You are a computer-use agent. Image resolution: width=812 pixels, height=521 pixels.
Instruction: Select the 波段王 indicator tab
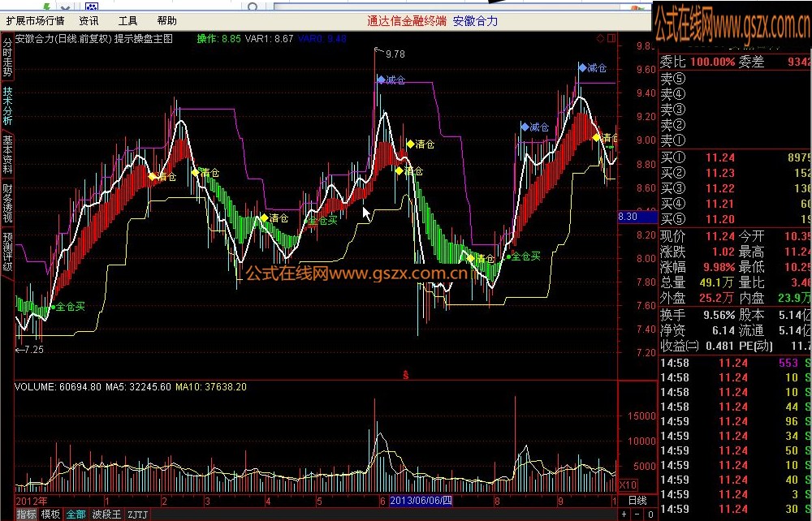106,515
